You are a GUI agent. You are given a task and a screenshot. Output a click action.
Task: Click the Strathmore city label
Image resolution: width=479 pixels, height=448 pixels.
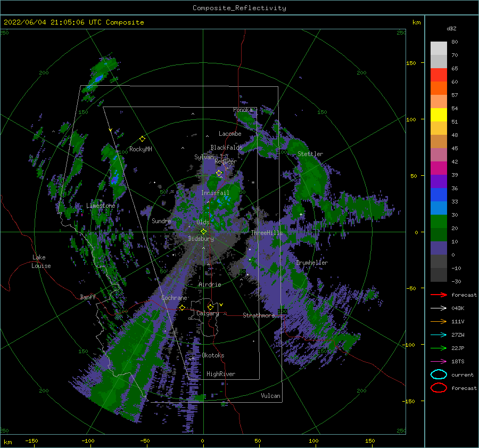259,315
